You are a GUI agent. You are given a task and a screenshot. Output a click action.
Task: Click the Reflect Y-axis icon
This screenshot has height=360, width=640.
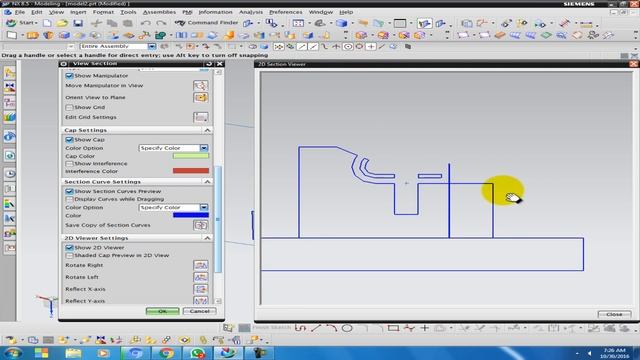pyautogui.click(x=200, y=300)
